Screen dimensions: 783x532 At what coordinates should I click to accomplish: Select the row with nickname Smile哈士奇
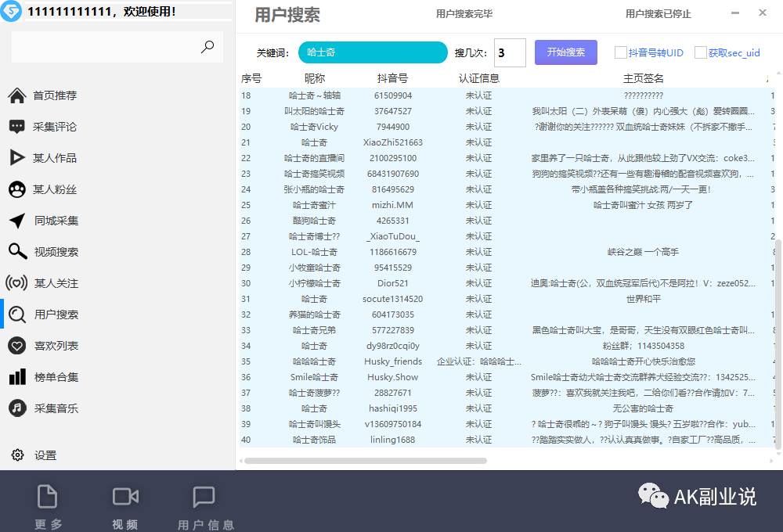507,377
